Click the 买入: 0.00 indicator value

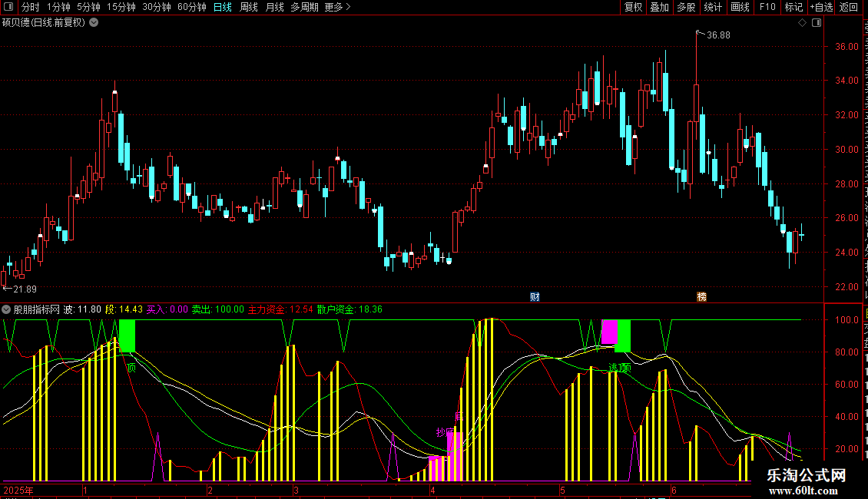[167, 310]
